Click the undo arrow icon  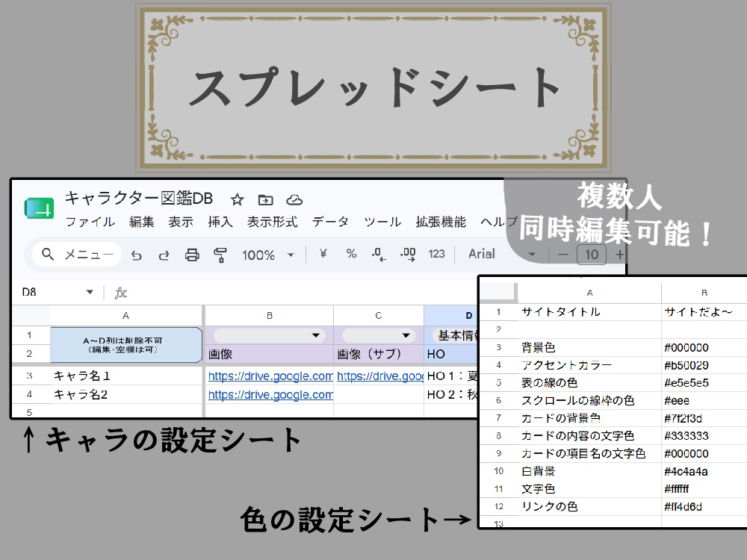[x=137, y=255]
